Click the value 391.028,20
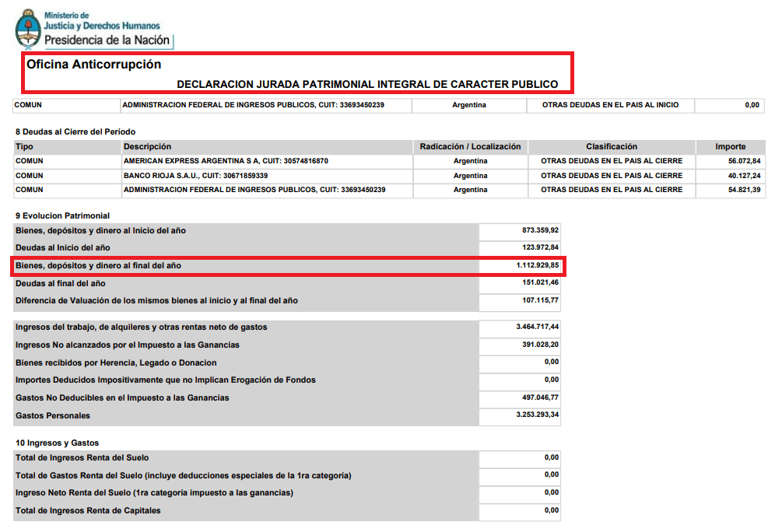 [540, 345]
